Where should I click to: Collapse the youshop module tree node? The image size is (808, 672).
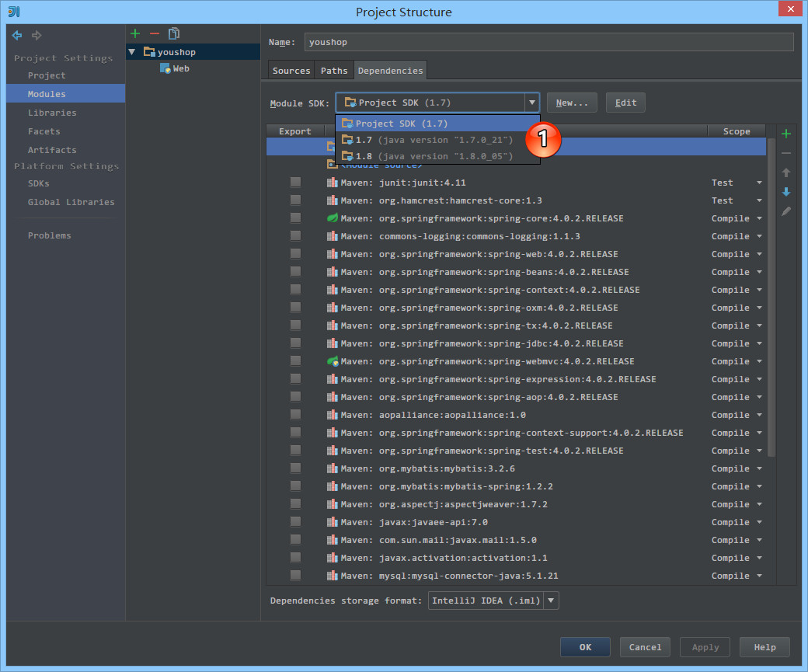pyautogui.click(x=132, y=52)
